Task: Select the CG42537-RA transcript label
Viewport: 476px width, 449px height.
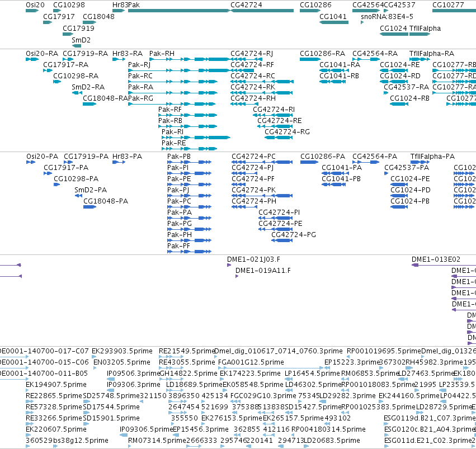Action: [x=407, y=87]
